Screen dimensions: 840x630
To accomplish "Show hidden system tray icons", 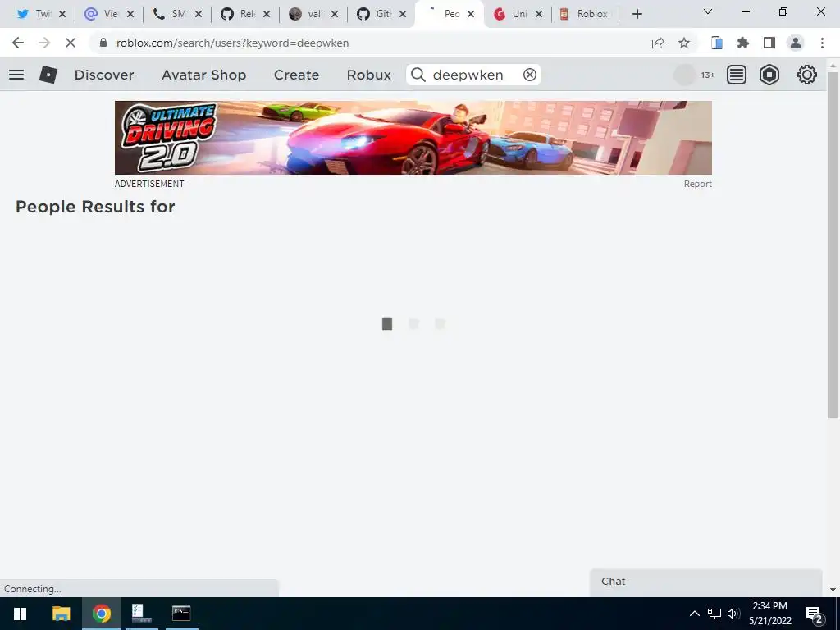I will tap(694, 614).
